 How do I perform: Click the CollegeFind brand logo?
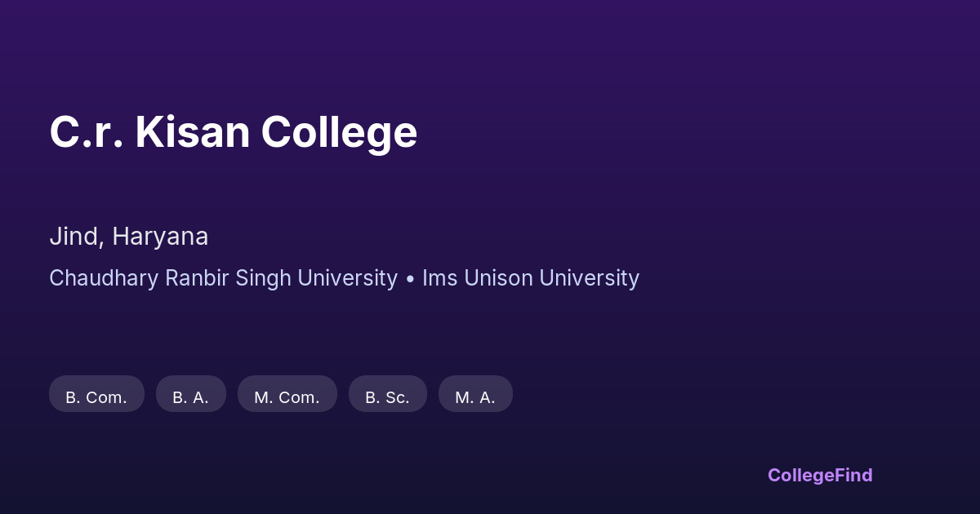click(x=819, y=475)
